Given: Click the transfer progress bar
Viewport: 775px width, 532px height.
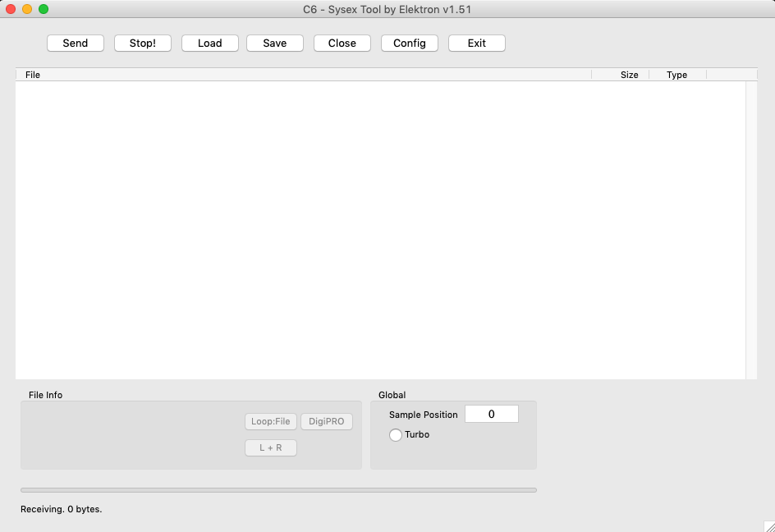Looking at the screenshot, I should click(278, 490).
